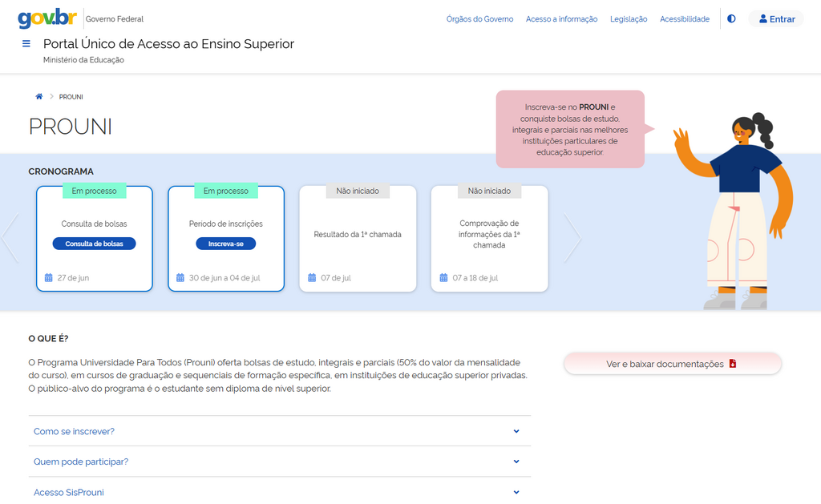The height and width of the screenshot is (504, 821).
Task: Click chevron on Acesso SisProuni row
Action: click(516, 492)
